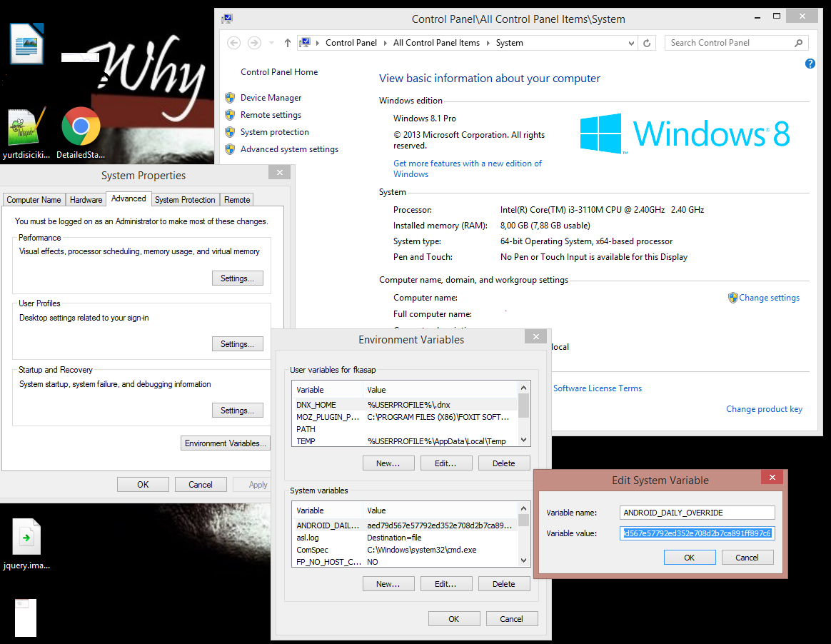Click New... under User variables
Screen dimensions: 831x644
pyautogui.click(x=388, y=463)
